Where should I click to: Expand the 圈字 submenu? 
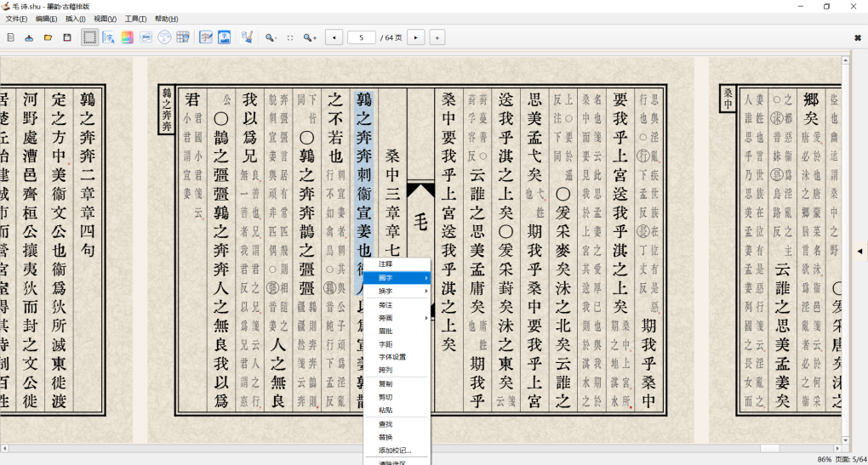[397, 278]
